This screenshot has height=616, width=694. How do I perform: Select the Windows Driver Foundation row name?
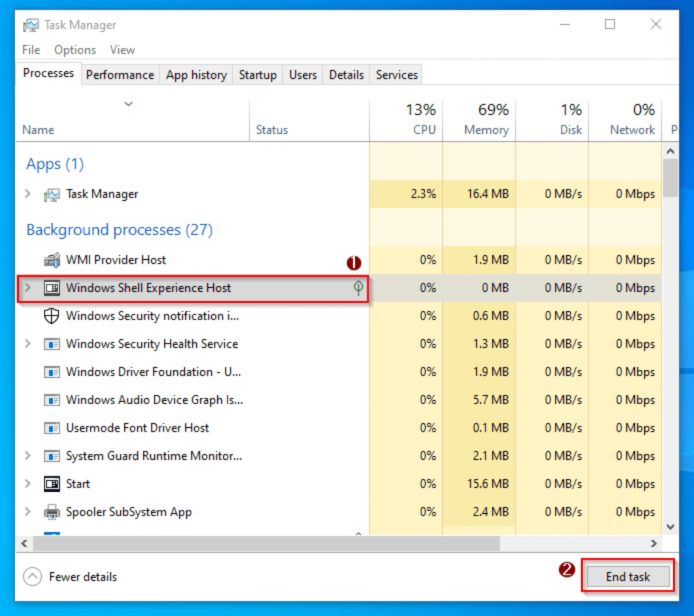153,372
